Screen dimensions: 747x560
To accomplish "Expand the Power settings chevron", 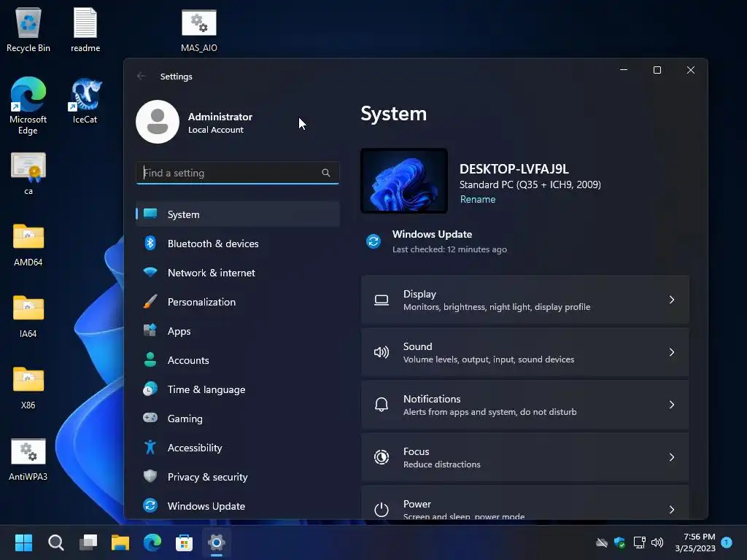I will click(x=672, y=510).
